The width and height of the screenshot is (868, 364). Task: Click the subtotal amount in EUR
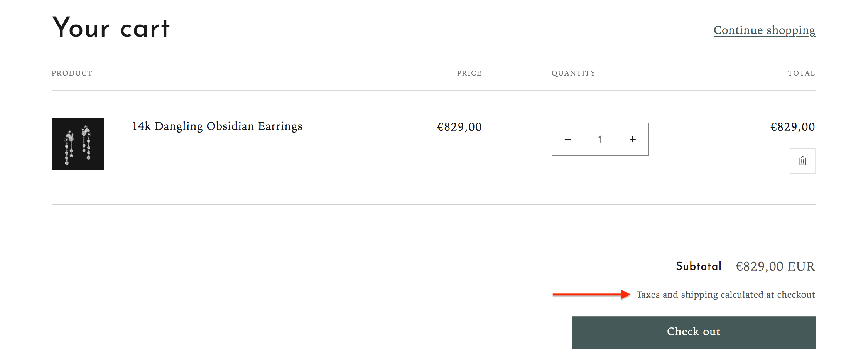click(775, 266)
